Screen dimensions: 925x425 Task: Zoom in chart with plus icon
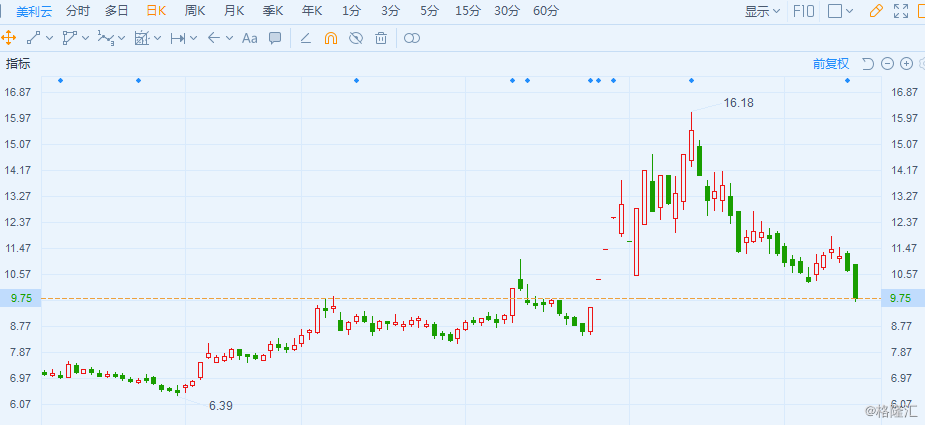tap(907, 64)
